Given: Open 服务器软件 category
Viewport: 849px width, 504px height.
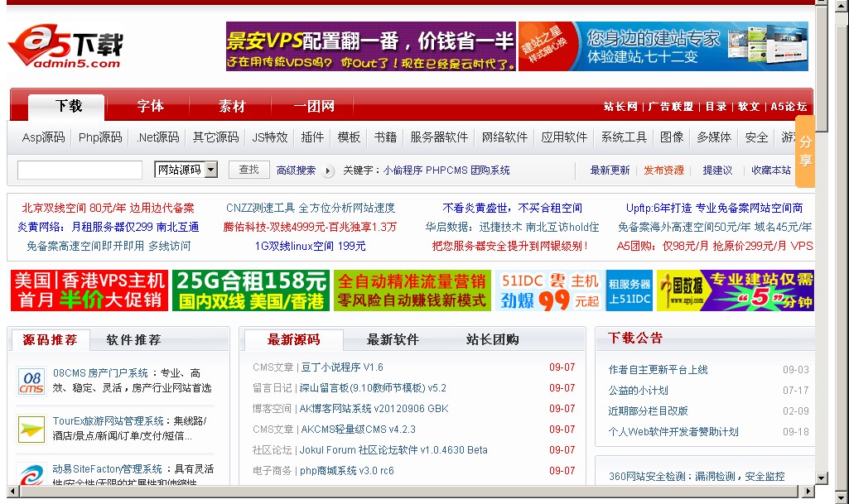Looking at the screenshot, I should pos(439,137).
